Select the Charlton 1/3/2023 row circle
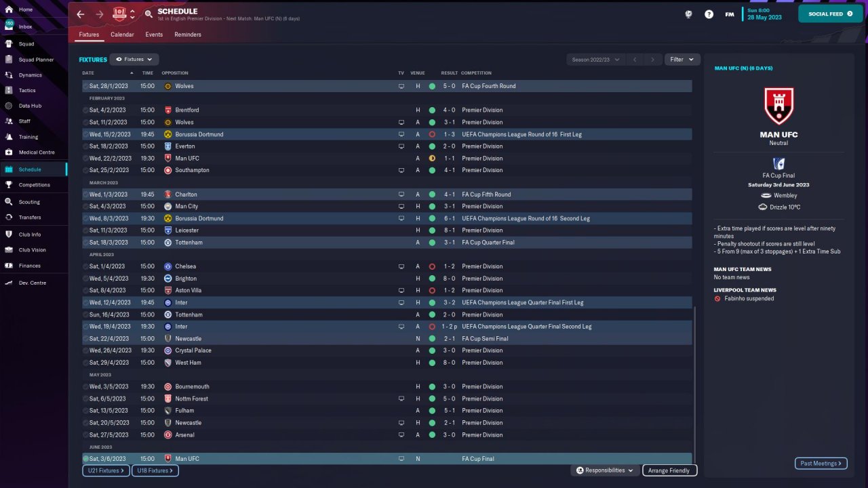The width and height of the screenshot is (868, 488). point(86,195)
